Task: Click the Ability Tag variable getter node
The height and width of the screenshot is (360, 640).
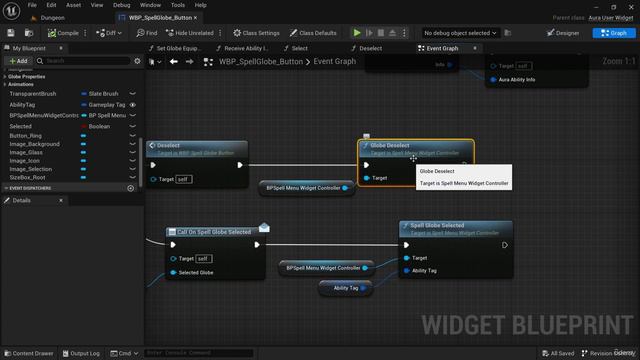Action: (345, 288)
